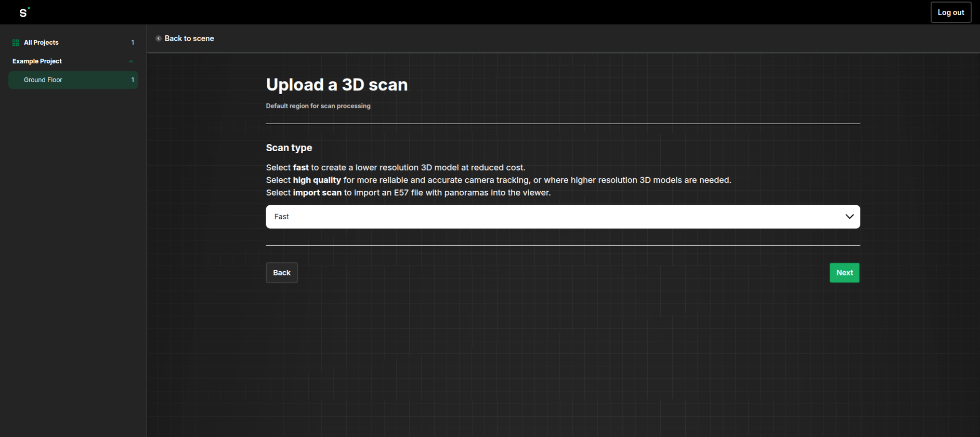The image size is (980, 437).
Task: Click the bold high quality text
Action: [317, 180]
